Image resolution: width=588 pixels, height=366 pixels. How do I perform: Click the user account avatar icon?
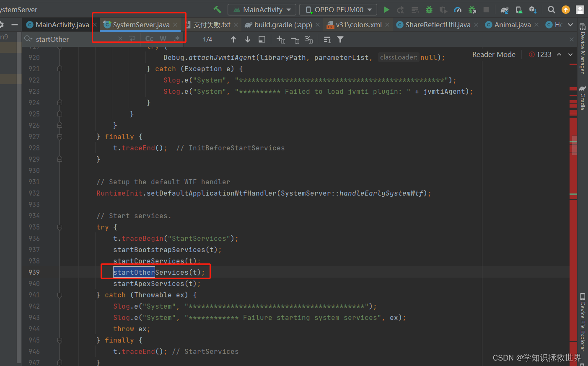580,9
